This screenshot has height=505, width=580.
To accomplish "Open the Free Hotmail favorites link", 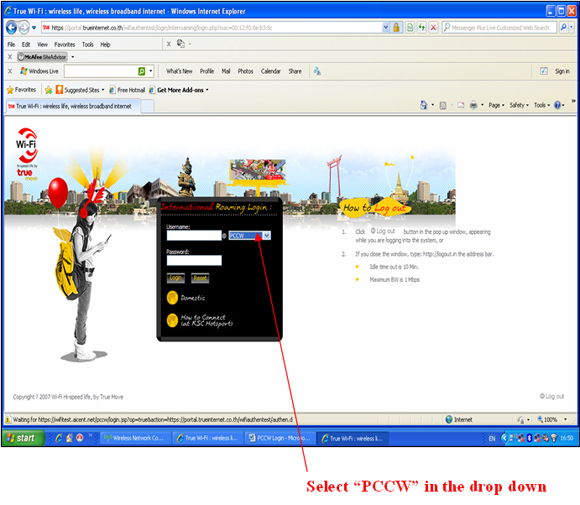I will [127, 90].
